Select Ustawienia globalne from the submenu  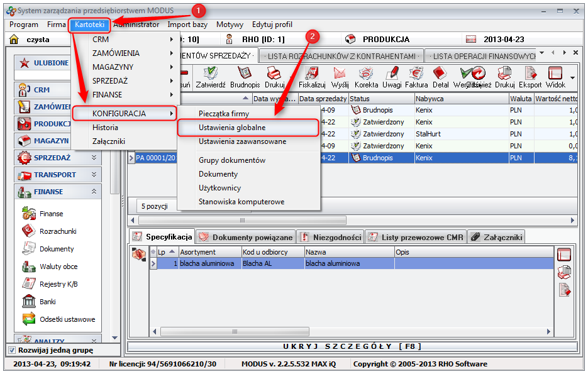point(232,128)
